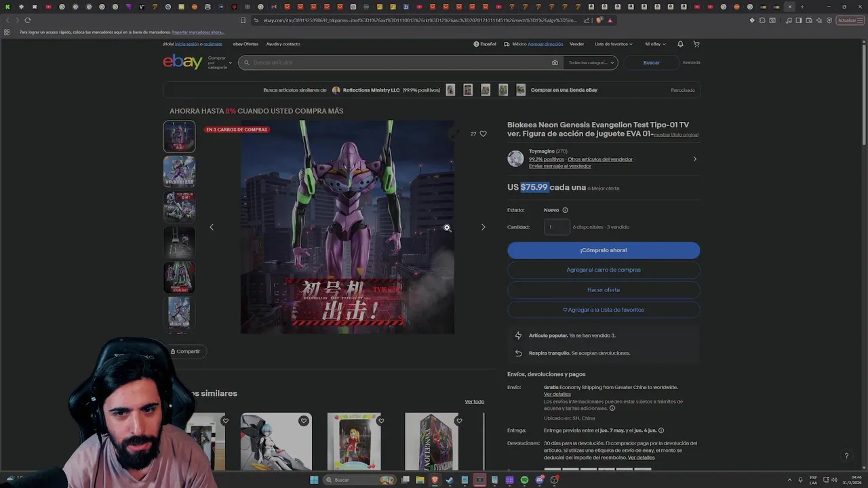Screen dimensions: 868x488
Task: Open Discord from the taskbar
Action: pyautogui.click(x=539, y=480)
